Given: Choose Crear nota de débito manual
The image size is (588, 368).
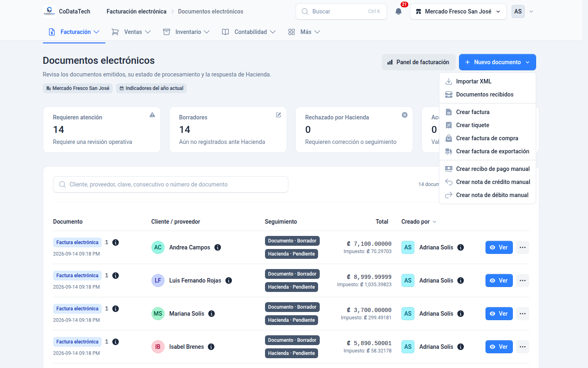Looking at the screenshot, I should tap(488, 195).
